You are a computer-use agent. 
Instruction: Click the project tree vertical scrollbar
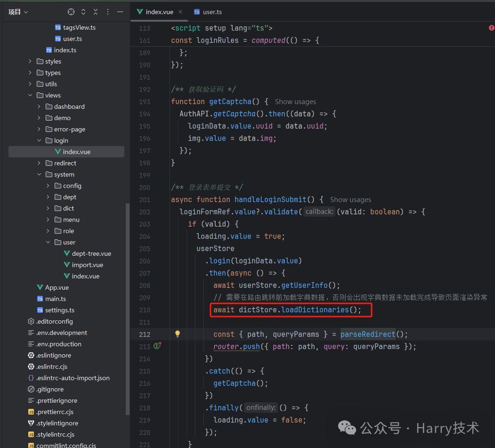128,310
